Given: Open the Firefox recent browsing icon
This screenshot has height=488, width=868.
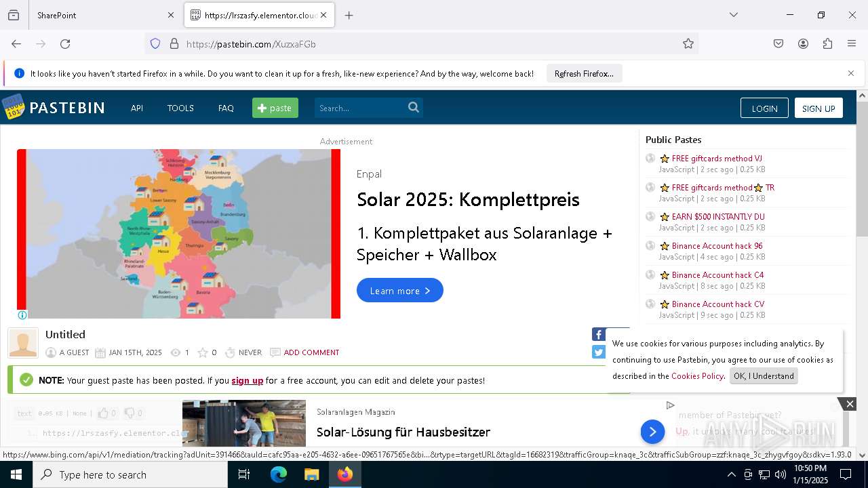Looking at the screenshot, I should click(x=14, y=15).
